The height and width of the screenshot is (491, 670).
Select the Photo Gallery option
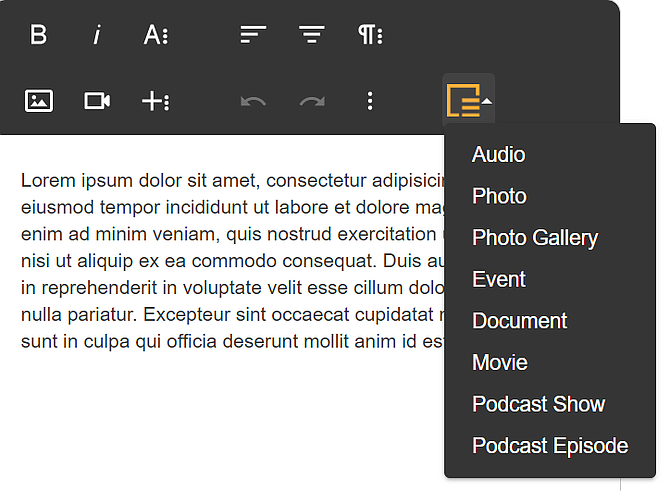click(550, 237)
